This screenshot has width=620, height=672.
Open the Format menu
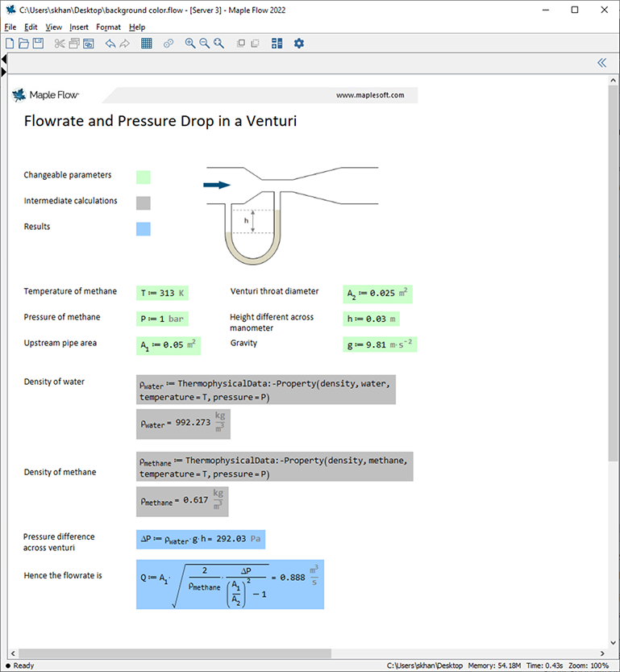108,27
